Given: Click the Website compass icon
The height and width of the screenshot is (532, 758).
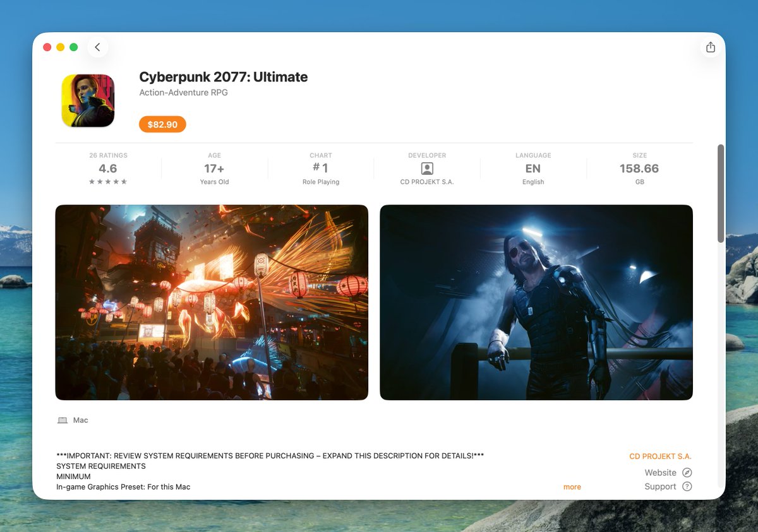Looking at the screenshot, I should pyautogui.click(x=687, y=473).
